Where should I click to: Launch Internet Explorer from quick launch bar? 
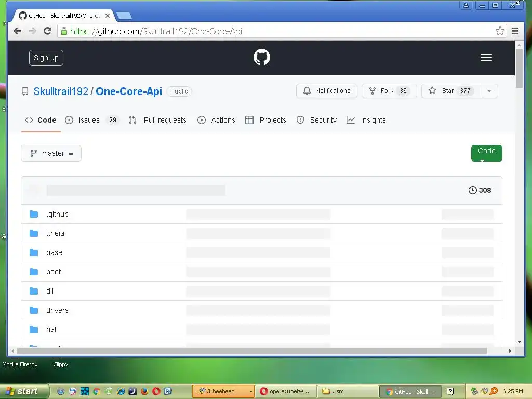[x=121, y=391]
